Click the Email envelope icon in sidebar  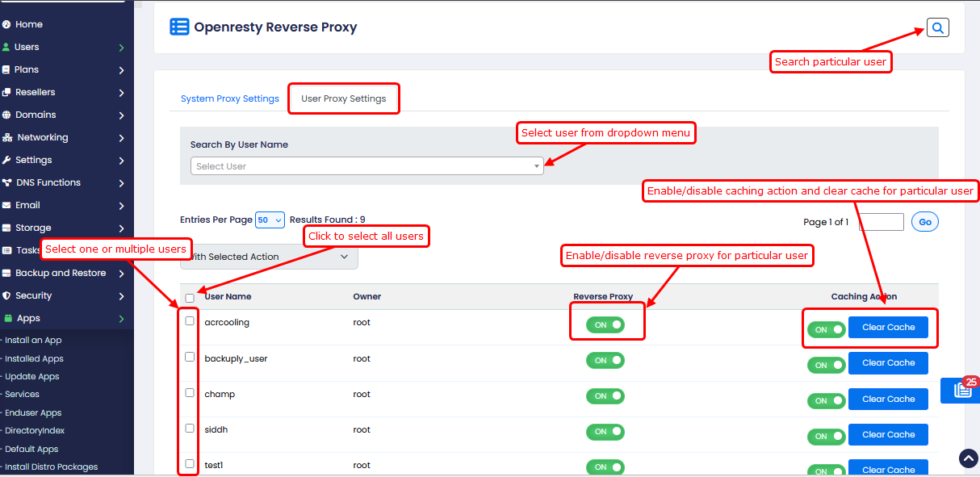point(6,206)
